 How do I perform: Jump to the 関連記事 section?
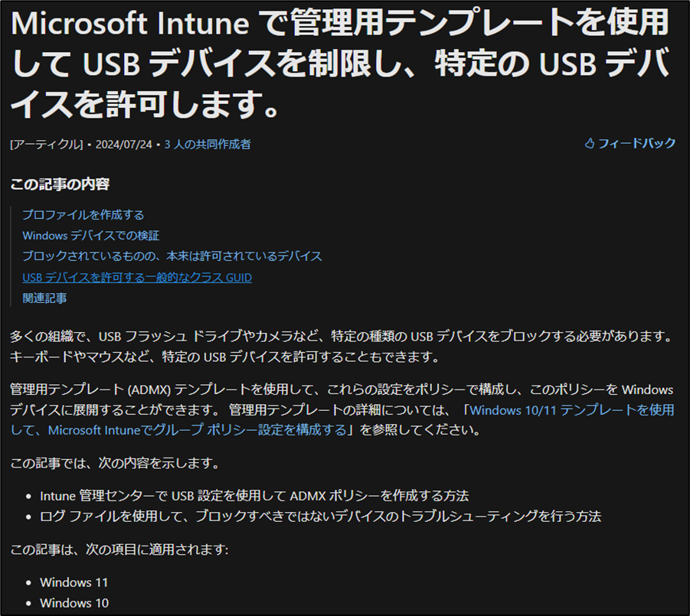(45, 298)
